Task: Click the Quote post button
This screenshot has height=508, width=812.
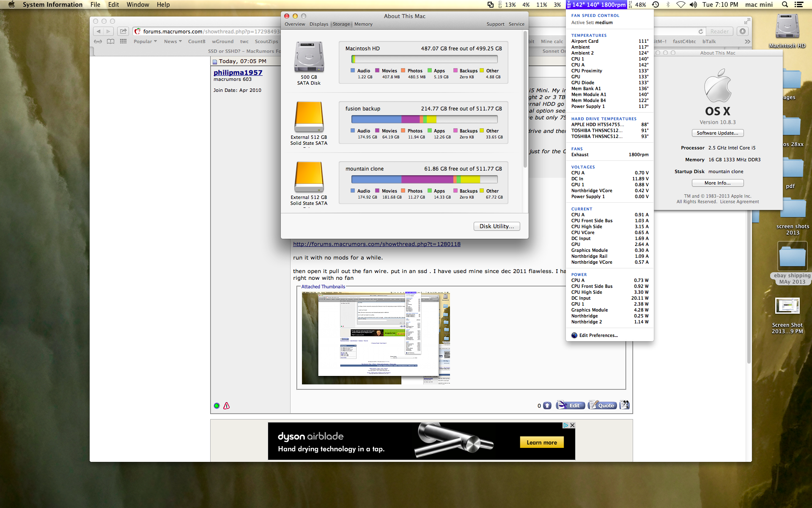Action: (x=602, y=405)
